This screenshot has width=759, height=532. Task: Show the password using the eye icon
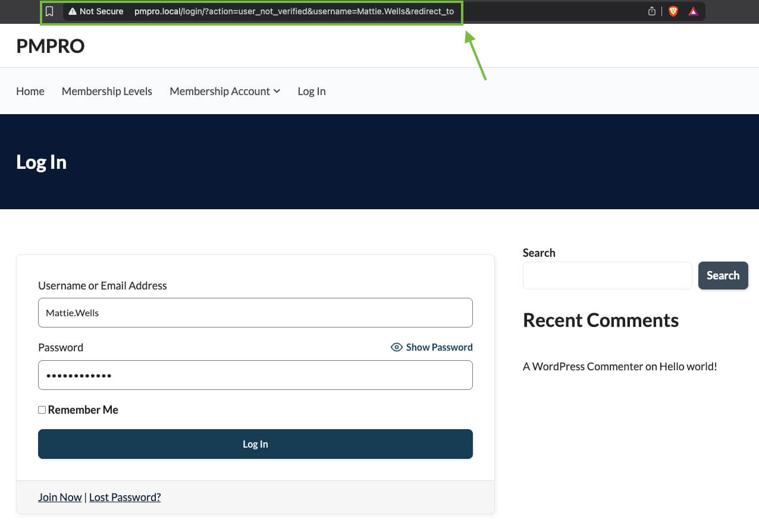pyautogui.click(x=396, y=347)
